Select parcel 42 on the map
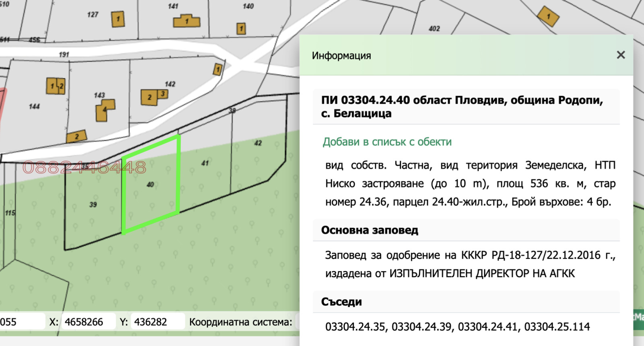Image resolution: width=644 pixels, height=346 pixels. 258,143
